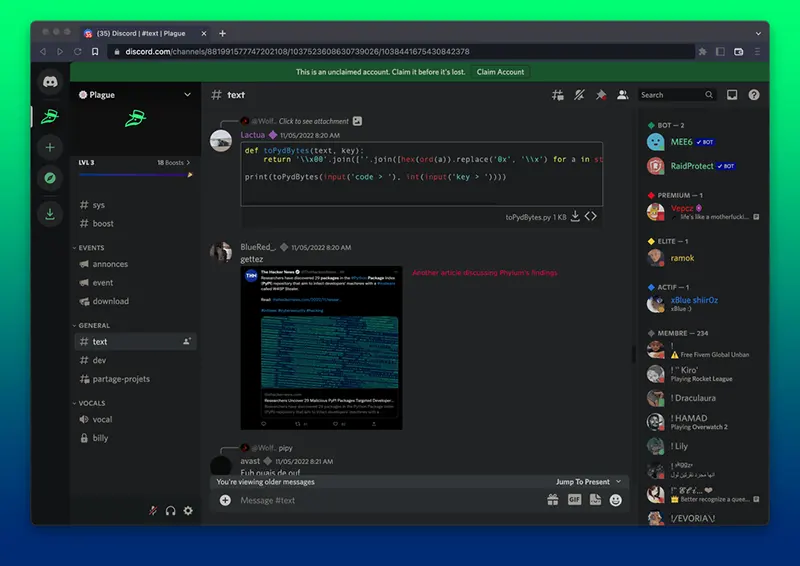
Task: Open Download Apps icon in server sidebar
Action: 50,214
